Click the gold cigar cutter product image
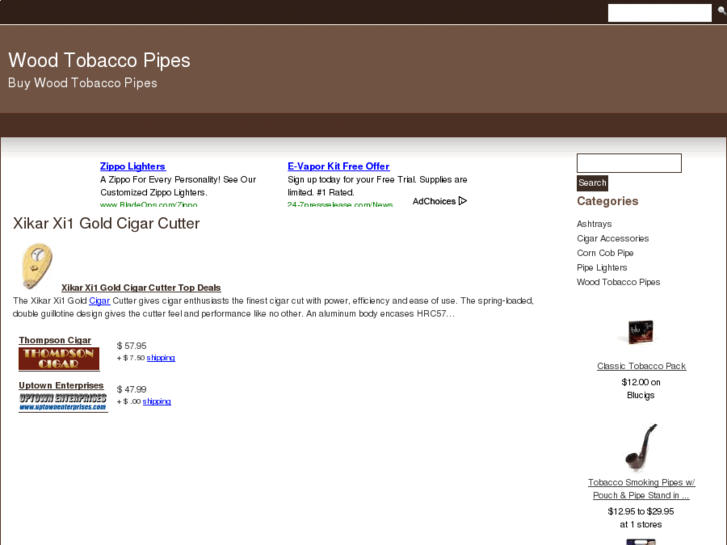 tap(37, 266)
